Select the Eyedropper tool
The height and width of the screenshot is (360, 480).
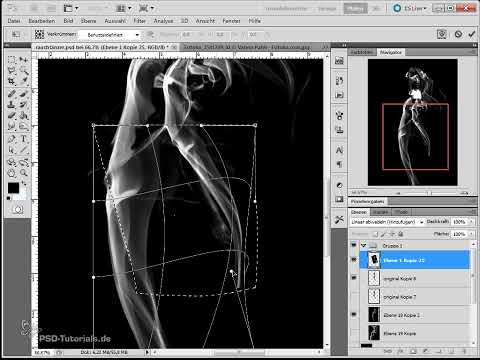(x=23, y=81)
